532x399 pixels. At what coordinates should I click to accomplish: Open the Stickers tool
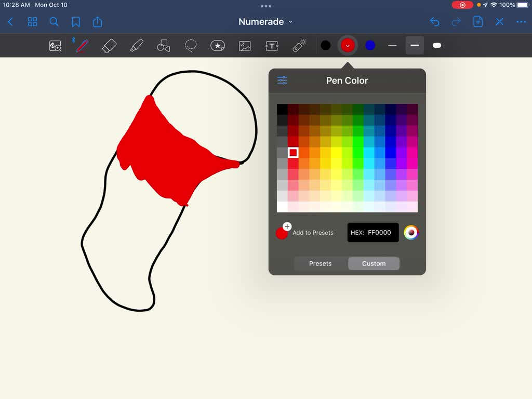pyautogui.click(x=218, y=45)
